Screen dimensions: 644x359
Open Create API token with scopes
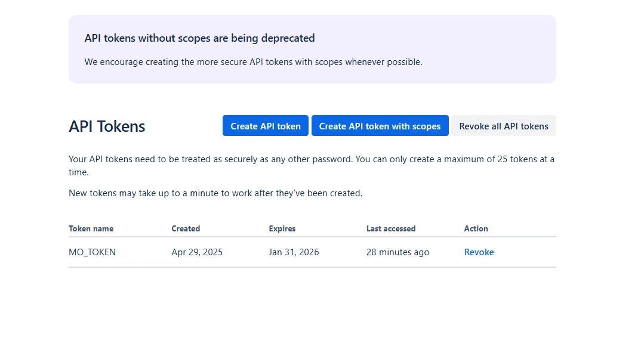(x=380, y=125)
